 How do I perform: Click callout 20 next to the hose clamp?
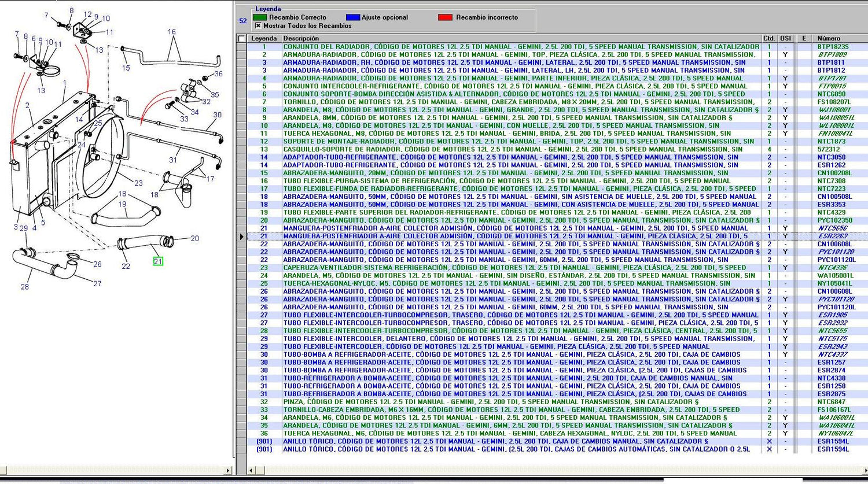(x=194, y=238)
